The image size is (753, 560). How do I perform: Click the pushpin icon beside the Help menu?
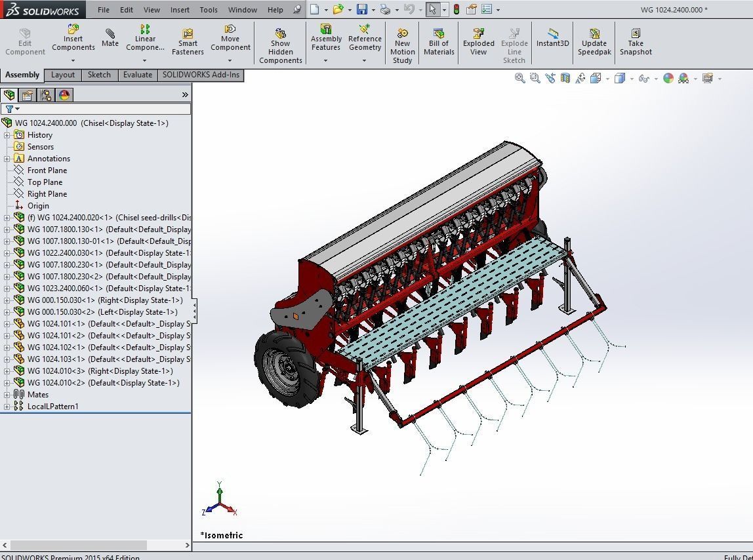pos(297,9)
